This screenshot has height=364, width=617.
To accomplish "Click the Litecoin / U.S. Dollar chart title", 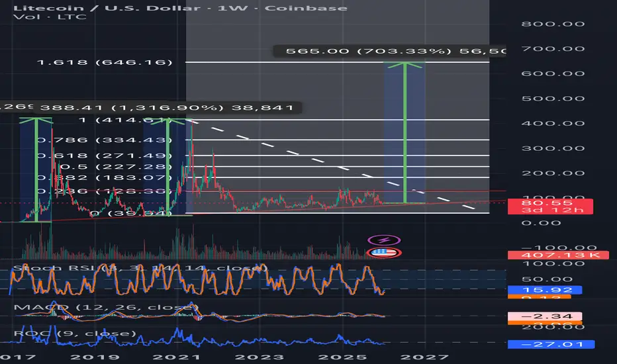I will coord(180,7).
